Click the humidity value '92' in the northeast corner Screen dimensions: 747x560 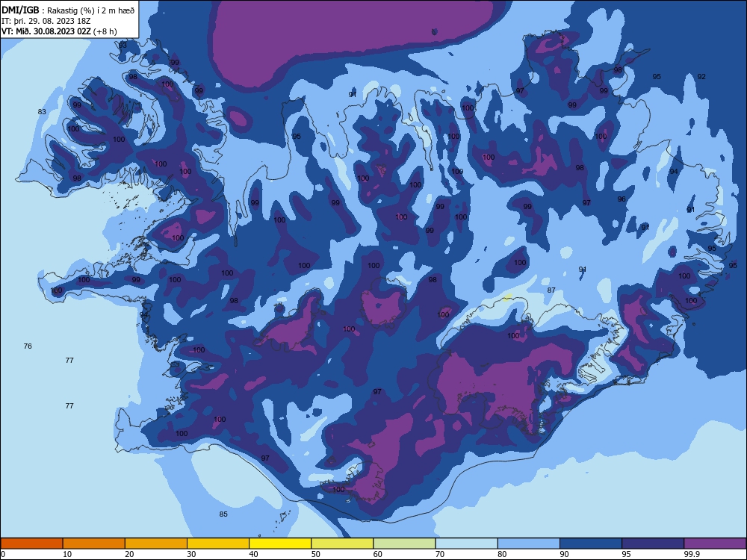pos(701,76)
